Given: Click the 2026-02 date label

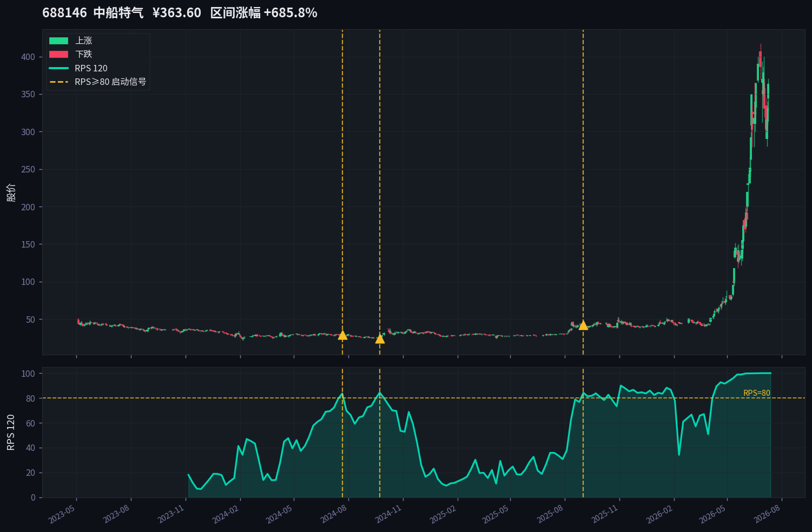Looking at the screenshot, I should (x=661, y=514).
